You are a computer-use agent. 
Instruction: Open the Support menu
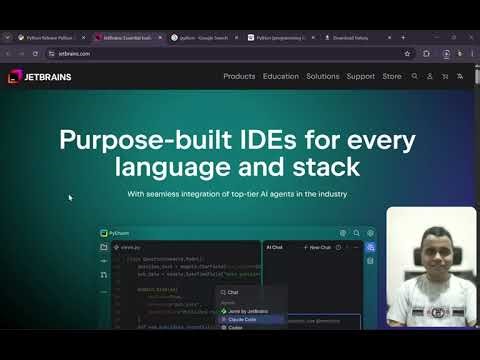[x=360, y=76]
